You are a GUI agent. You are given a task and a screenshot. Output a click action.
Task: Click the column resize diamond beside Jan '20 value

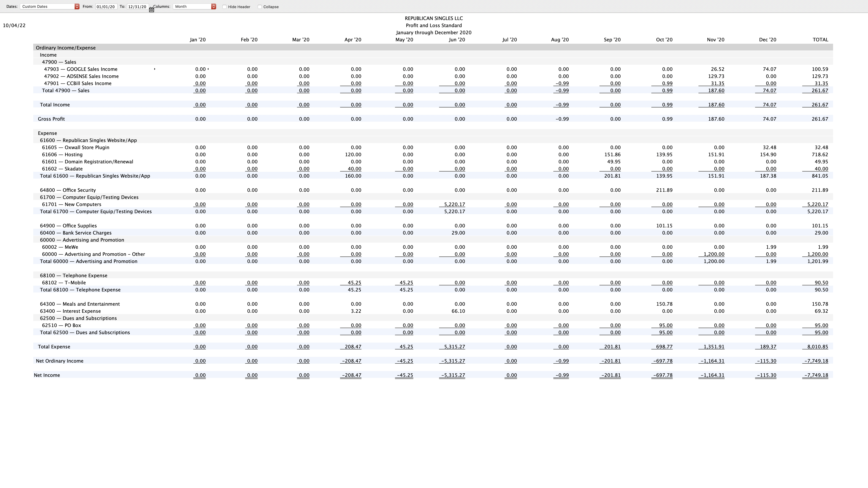click(208, 69)
